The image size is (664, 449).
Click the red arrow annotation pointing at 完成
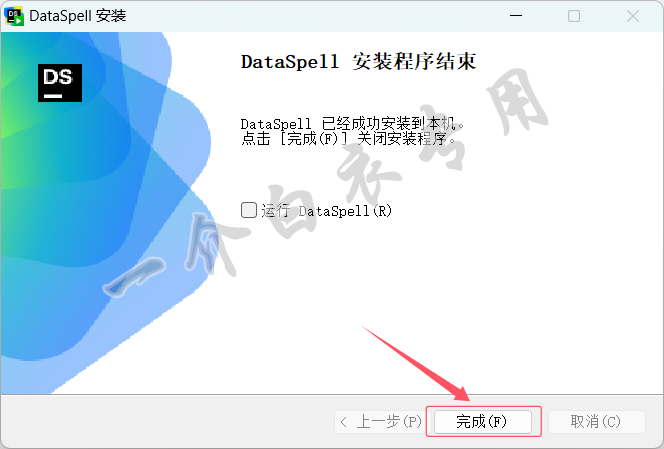pos(416,363)
